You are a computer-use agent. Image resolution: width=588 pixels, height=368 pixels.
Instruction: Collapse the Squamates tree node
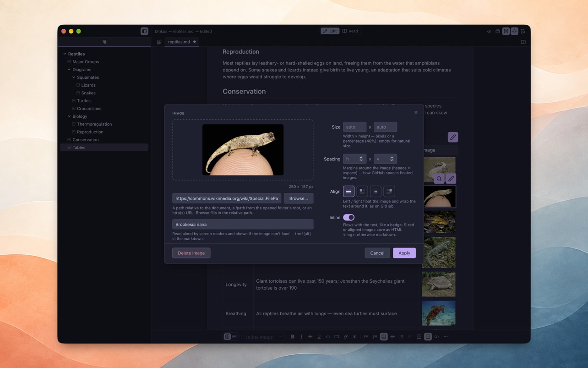click(x=74, y=77)
